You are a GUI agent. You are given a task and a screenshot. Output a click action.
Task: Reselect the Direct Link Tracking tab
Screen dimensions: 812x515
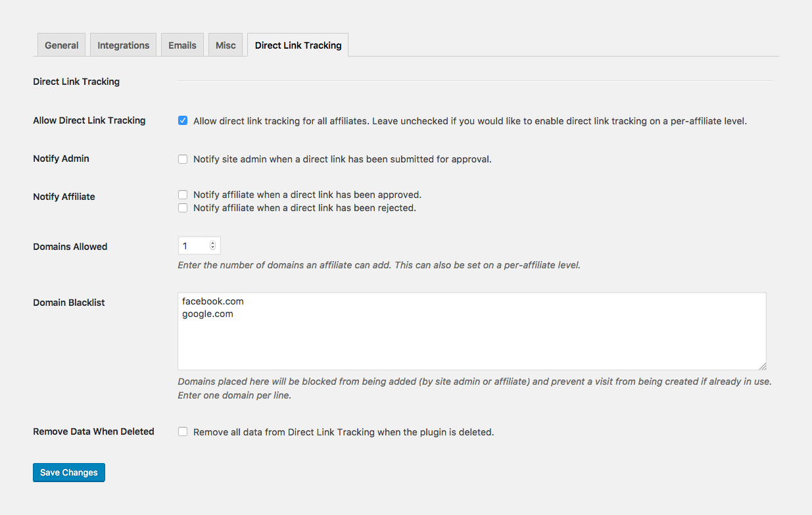pos(297,45)
